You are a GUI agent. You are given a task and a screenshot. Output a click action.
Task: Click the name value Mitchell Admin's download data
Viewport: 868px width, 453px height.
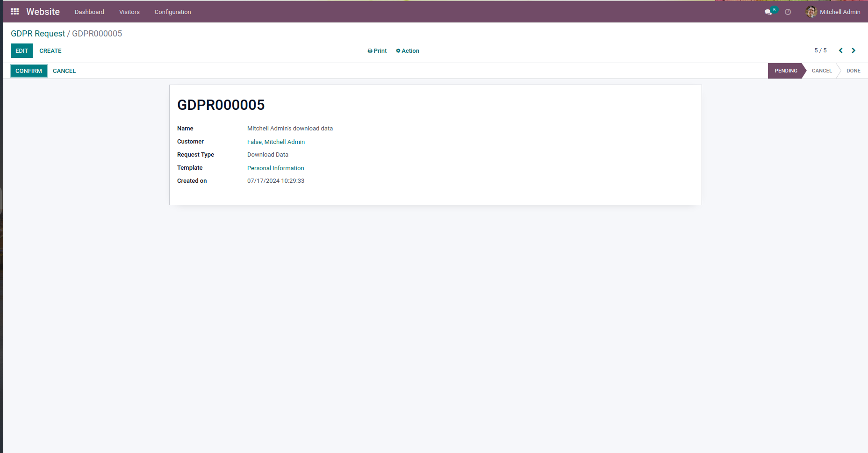(290, 129)
